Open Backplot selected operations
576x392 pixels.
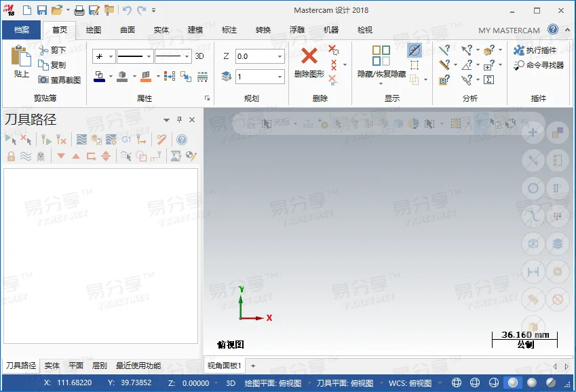coord(81,140)
